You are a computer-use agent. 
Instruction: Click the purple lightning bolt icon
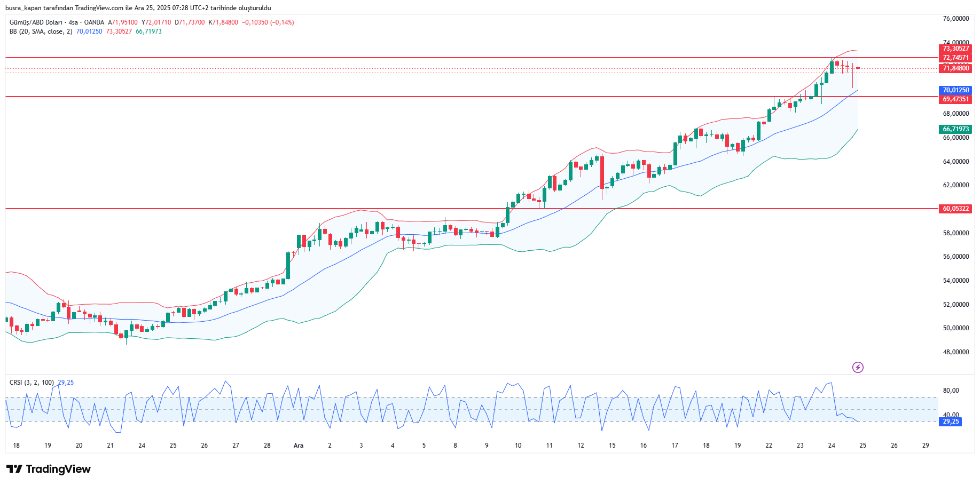click(858, 367)
